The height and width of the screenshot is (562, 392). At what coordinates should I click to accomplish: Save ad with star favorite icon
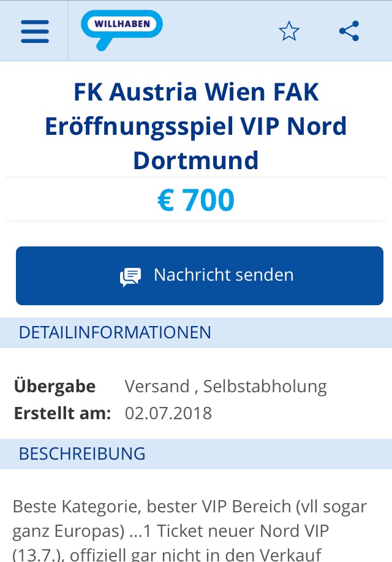point(289,31)
